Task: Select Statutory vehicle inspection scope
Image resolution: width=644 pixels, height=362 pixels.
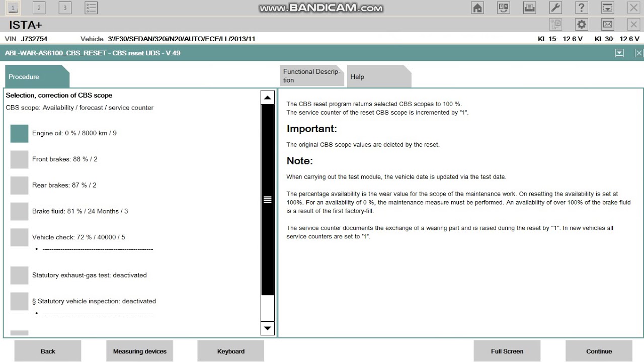Action: click(20, 302)
